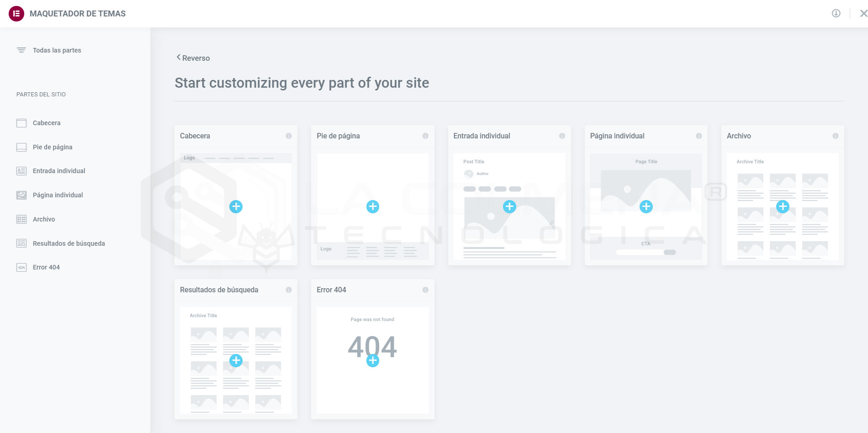Viewport: 868px width, 433px height.
Task: Click the import icon in top bar
Action: pos(836,13)
